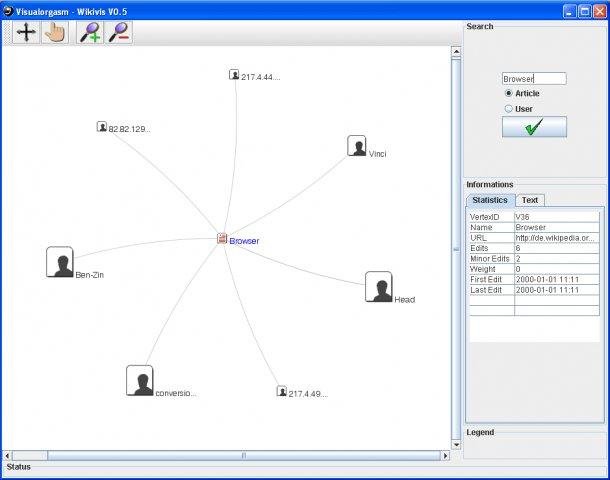Select the conversio... user node icon
This screenshot has width=610, height=480.
tap(140, 381)
